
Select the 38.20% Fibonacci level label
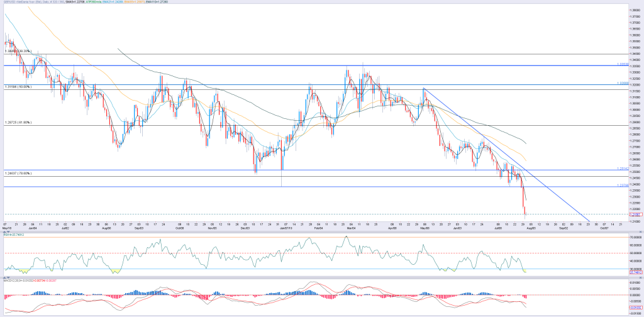point(19,52)
